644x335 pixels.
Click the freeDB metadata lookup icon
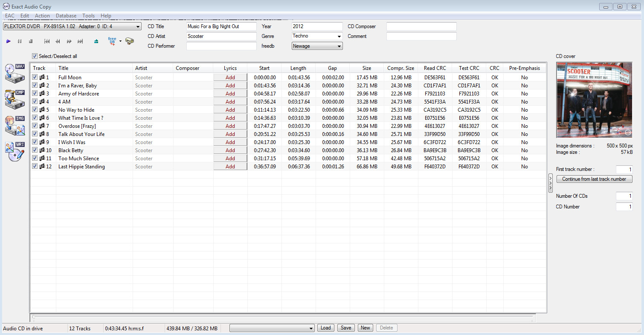tap(112, 41)
